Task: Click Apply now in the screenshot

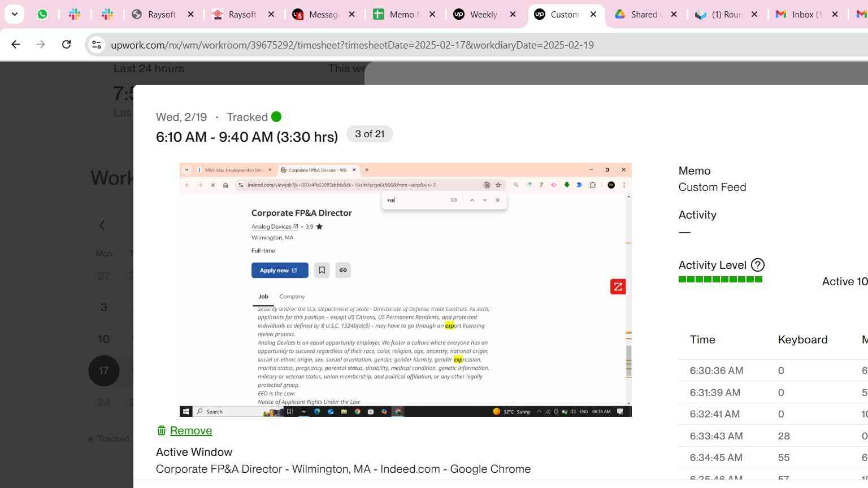Action: click(280, 270)
